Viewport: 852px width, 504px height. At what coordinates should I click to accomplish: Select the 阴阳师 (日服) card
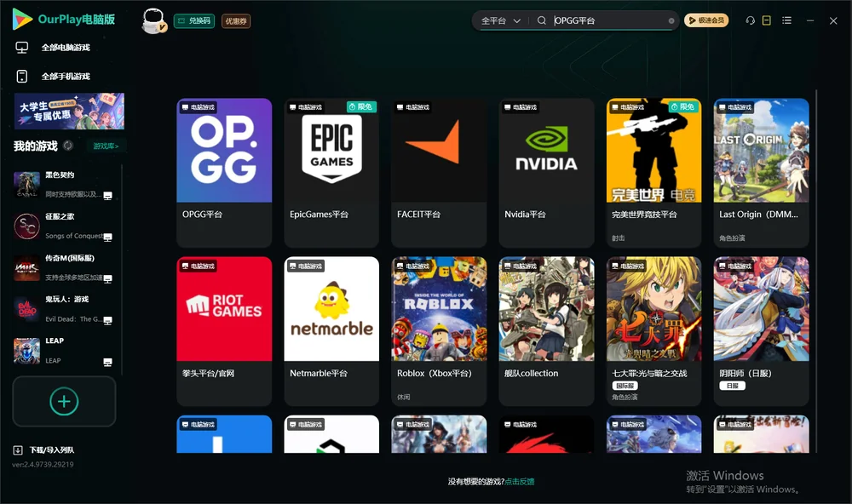(x=761, y=331)
